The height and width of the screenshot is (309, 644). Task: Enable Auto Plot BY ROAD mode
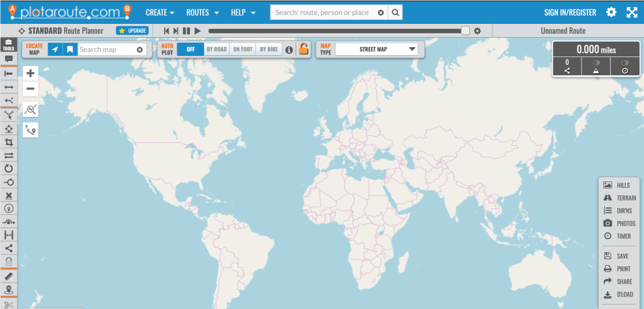pos(216,50)
